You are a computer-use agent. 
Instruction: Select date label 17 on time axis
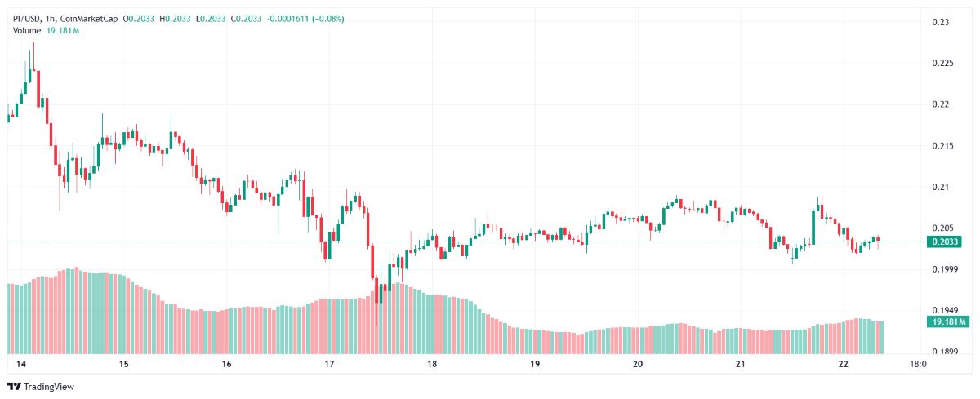[329, 365]
